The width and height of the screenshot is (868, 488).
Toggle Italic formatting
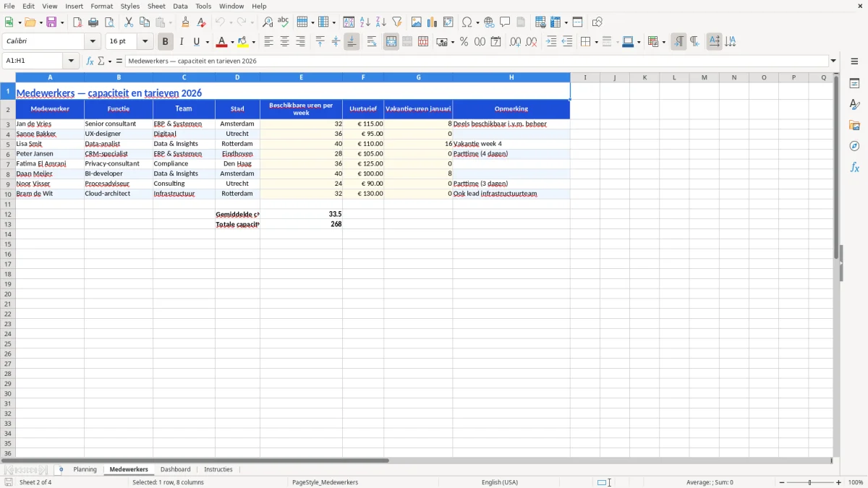pyautogui.click(x=182, y=42)
